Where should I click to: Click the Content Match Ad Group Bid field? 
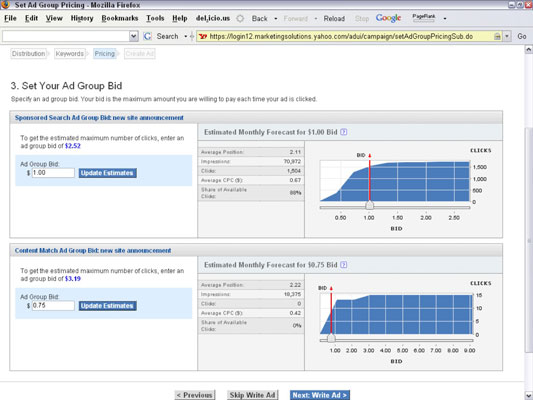pyautogui.click(x=53, y=306)
